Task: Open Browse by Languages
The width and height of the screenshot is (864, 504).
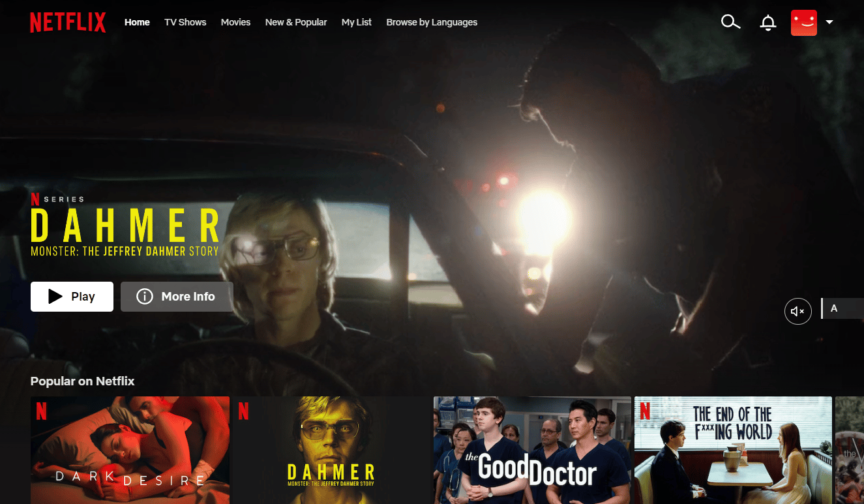Action: [x=432, y=22]
